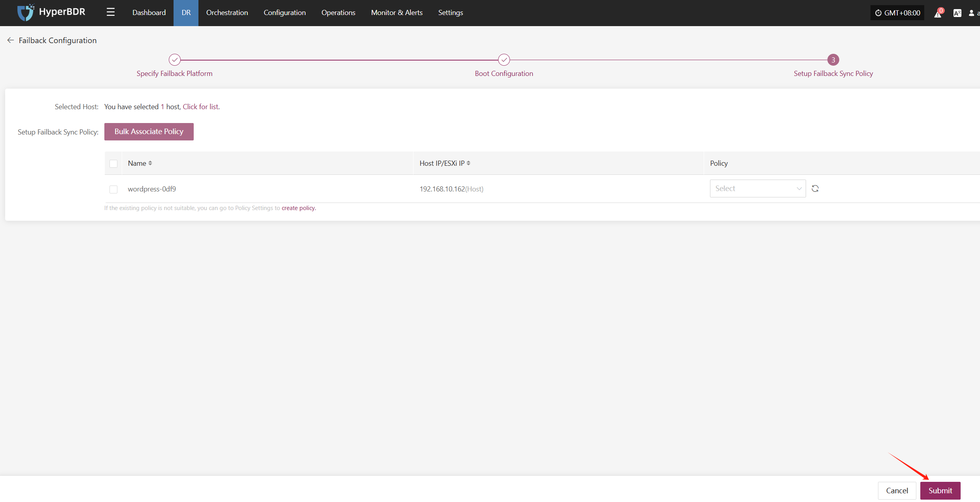Open the Settings menu

tap(451, 13)
